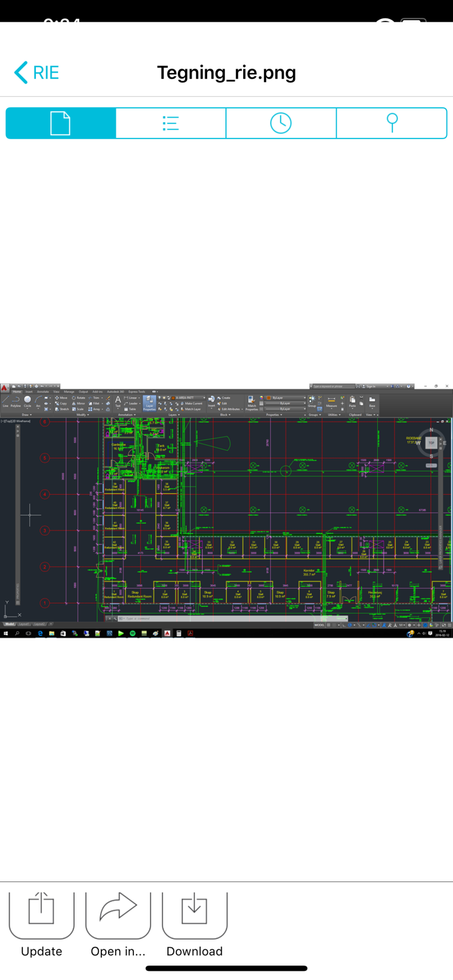Click the TOP face of view cube
This screenshot has height=980, width=453.
pos(431,443)
